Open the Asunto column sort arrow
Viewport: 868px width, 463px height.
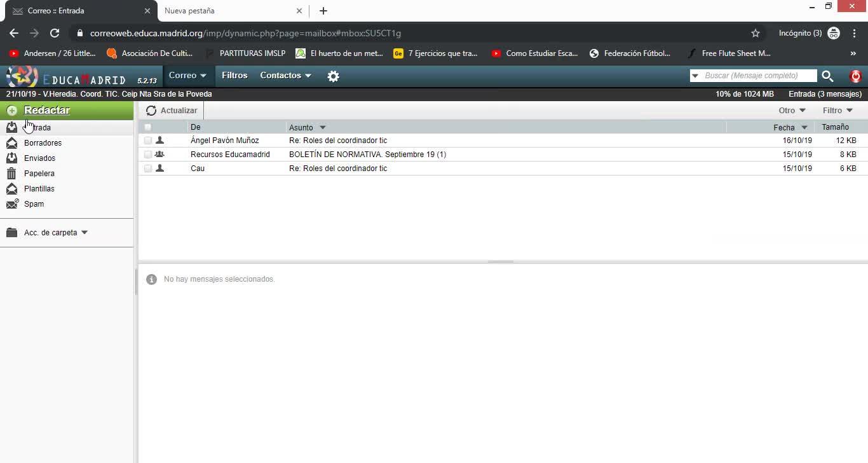(x=323, y=128)
